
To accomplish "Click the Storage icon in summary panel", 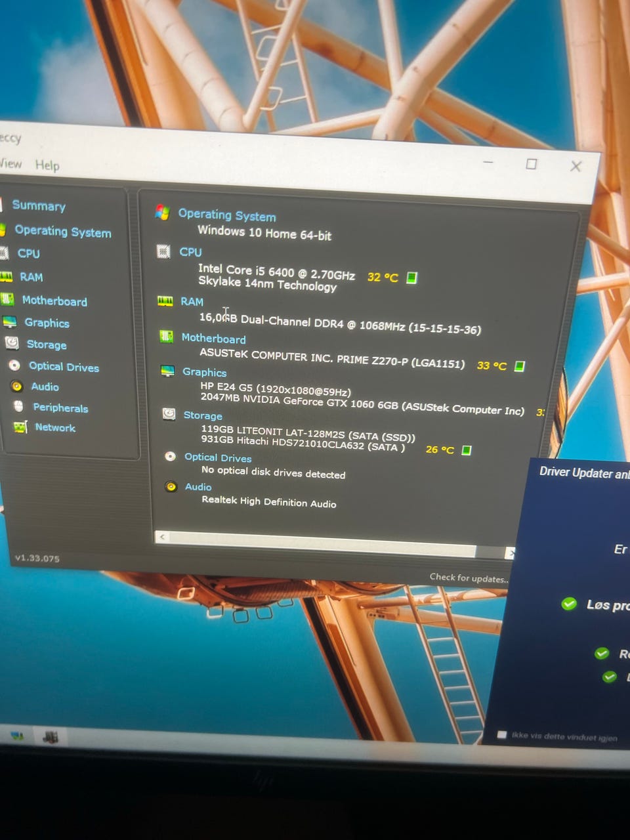I will [x=169, y=413].
